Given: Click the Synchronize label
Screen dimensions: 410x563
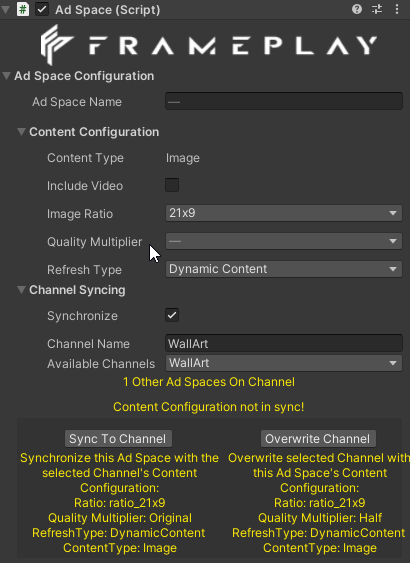Looking at the screenshot, I should [83, 316].
